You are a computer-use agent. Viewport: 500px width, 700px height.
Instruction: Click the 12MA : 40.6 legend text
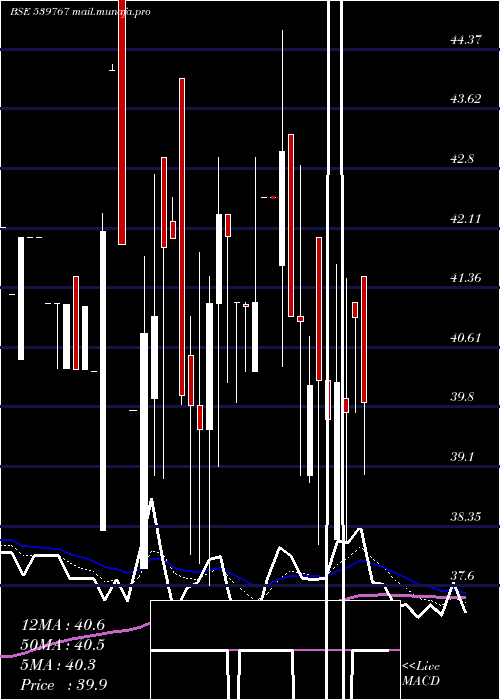(x=63, y=625)
